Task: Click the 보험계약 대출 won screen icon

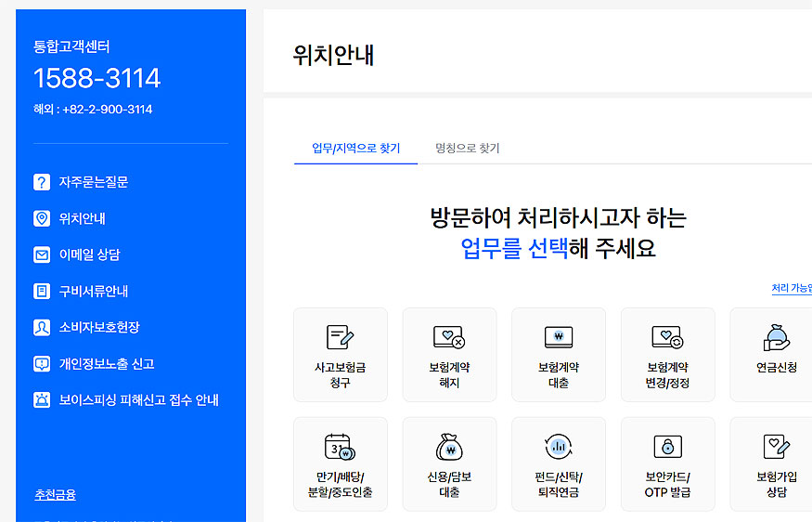Action: click(559, 337)
